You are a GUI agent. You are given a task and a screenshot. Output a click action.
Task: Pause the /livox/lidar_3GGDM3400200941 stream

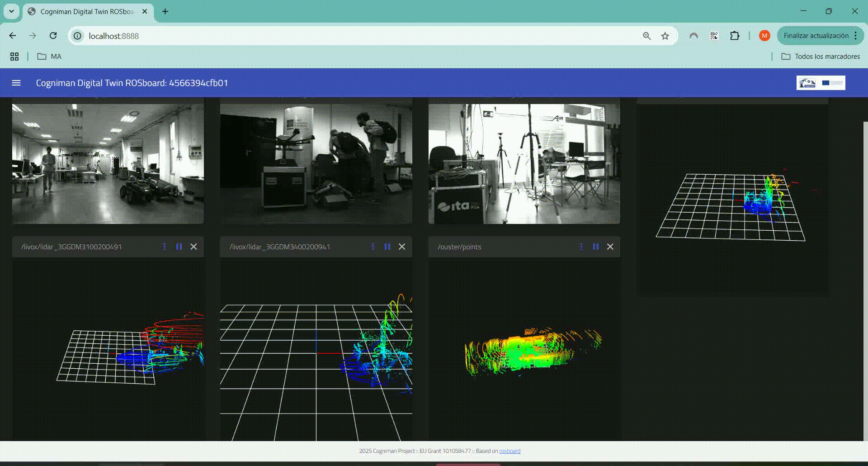point(387,247)
